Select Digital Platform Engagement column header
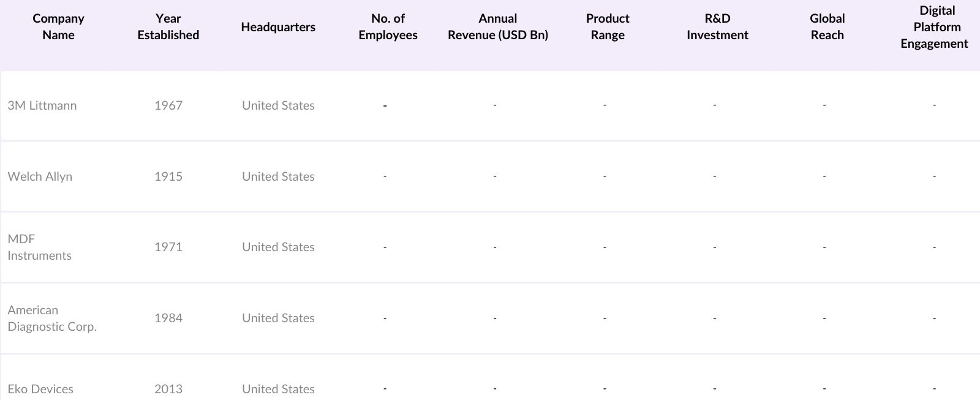The image size is (980, 400). click(x=934, y=27)
